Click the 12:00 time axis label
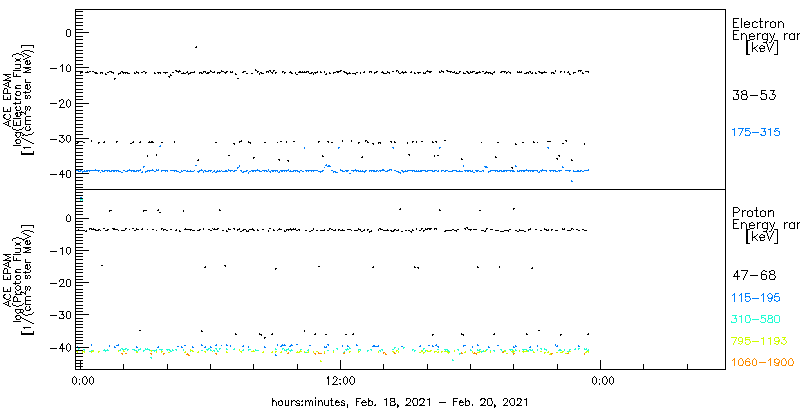The image size is (800, 410). click(341, 381)
